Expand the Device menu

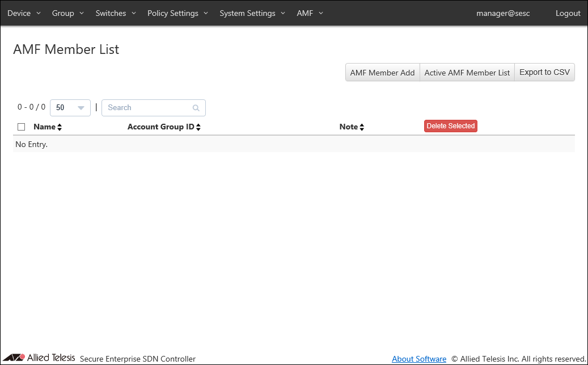pyautogui.click(x=24, y=13)
